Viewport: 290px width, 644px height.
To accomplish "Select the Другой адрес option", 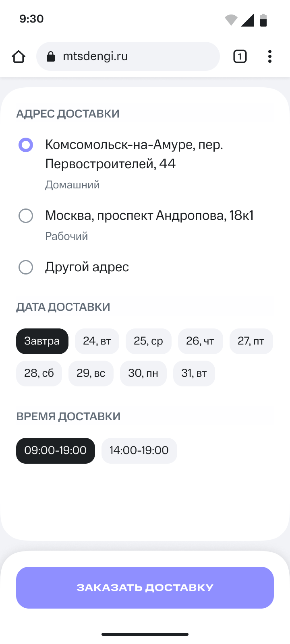I will [x=26, y=267].
